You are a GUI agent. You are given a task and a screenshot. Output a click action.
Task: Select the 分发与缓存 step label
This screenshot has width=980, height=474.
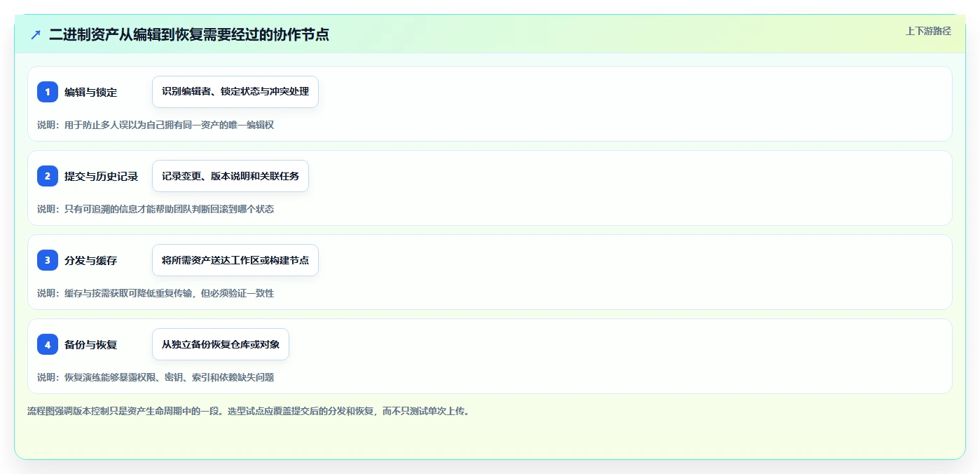coord(91,260)
